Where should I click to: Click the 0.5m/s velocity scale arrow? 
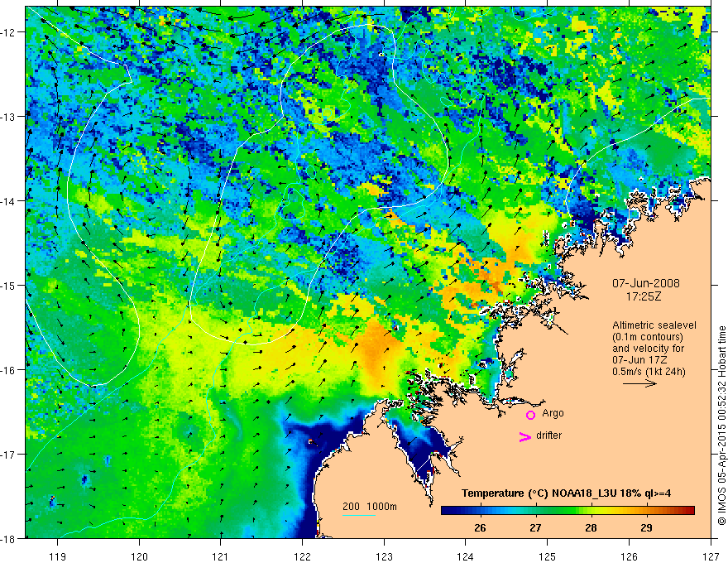[639, 383]
